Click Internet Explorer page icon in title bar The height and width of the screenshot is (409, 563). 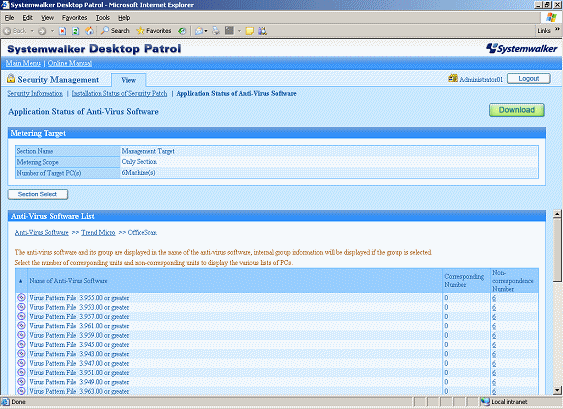pyautogui.click(x=5, y=5)
